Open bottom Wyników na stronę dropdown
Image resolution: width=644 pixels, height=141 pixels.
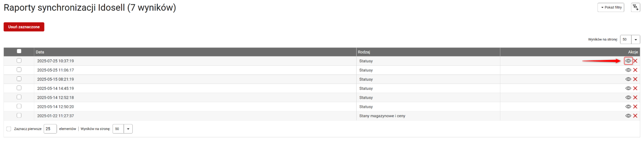click(128, 129)
